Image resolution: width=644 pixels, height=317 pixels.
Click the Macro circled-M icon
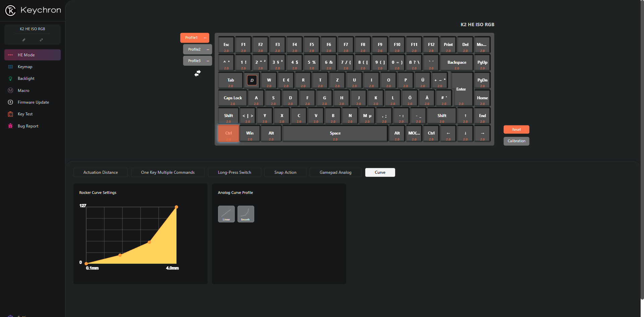[x=10, y=91]
